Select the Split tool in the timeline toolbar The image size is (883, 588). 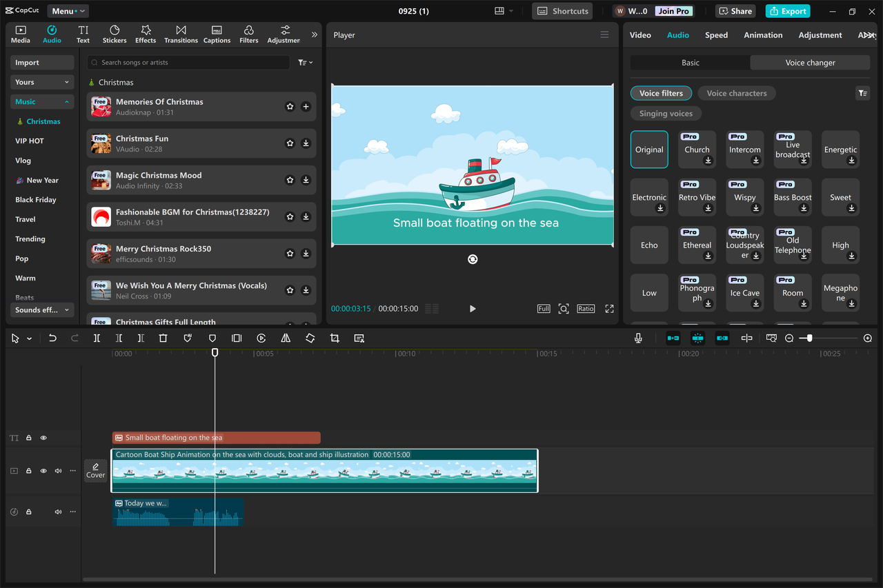pyautogui.click(x=97, y=338)
